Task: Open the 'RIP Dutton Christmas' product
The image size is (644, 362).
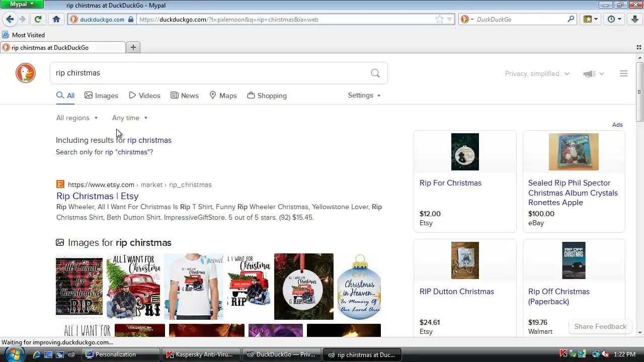Action: 457,292
